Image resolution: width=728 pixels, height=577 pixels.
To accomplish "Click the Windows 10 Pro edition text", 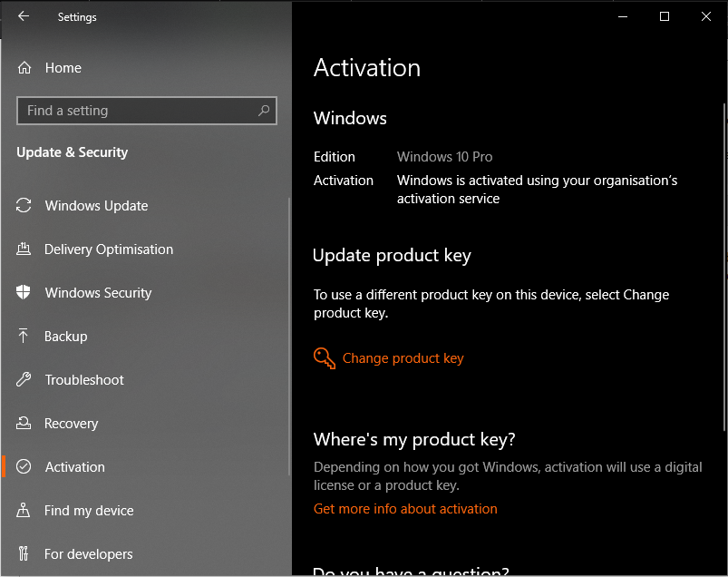I will click(444, 157).
